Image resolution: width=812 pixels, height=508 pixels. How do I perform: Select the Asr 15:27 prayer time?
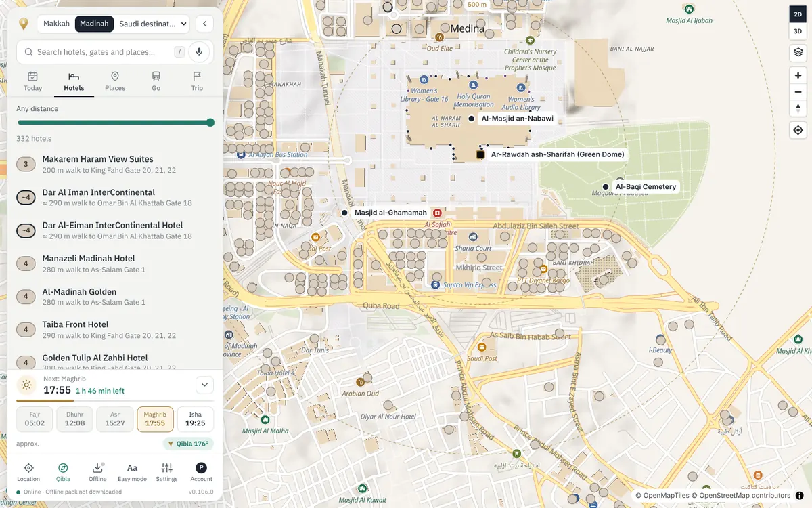[115, 419]
